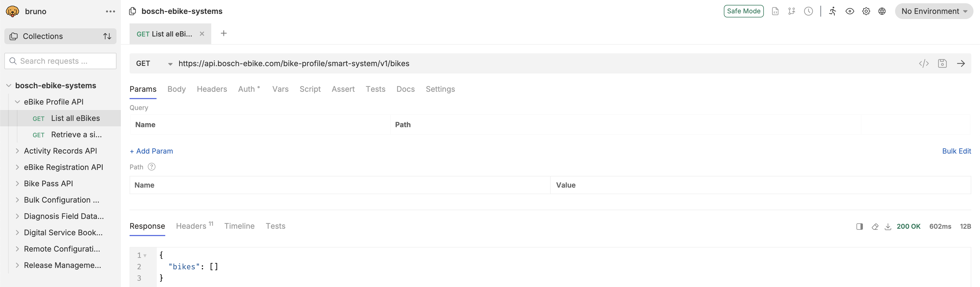Click the Collections stack icon
980x287 pixels.
[14, 36]
